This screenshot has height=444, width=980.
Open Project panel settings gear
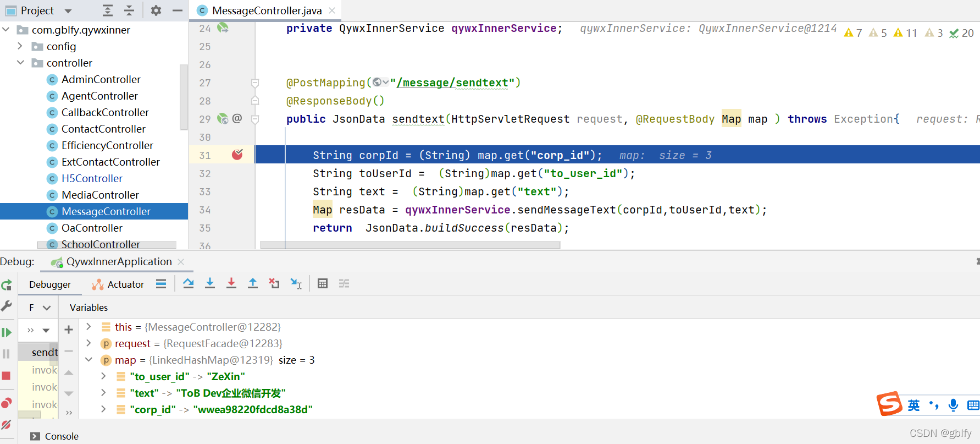click(x=156, y=10)
